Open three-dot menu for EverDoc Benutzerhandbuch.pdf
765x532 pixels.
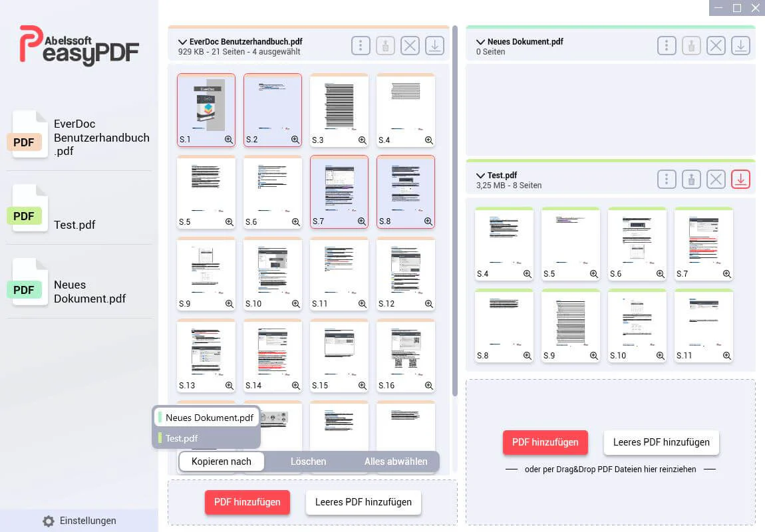(361, 46)
